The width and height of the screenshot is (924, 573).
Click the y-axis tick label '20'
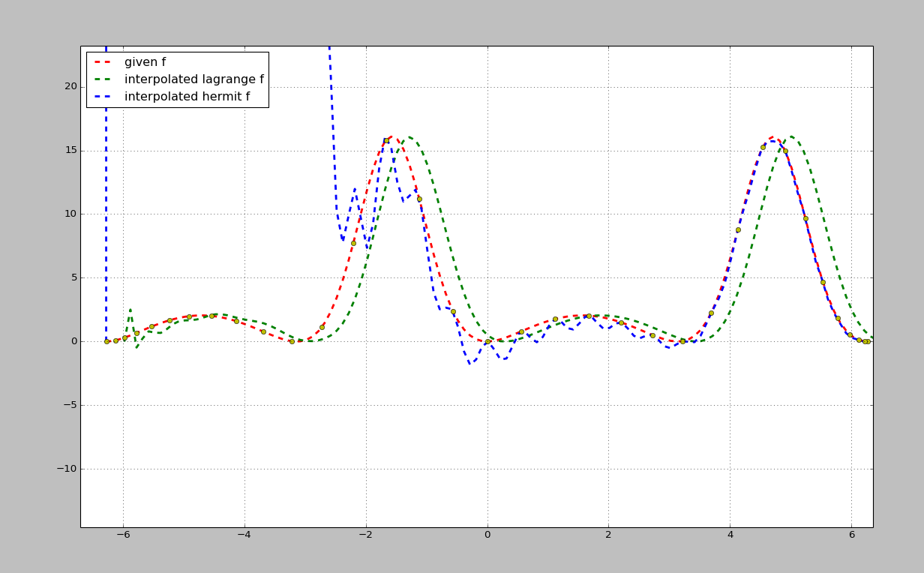(69, 85)
